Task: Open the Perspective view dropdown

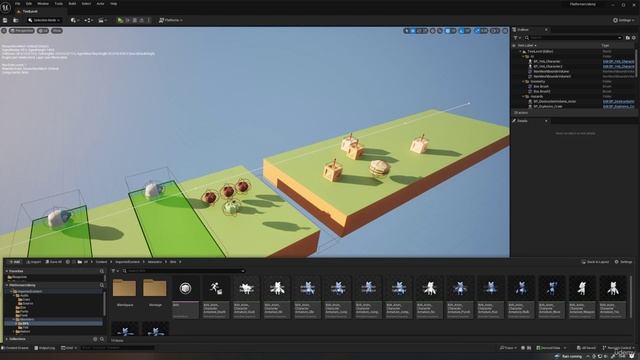Action: click(x=22, y=31)
